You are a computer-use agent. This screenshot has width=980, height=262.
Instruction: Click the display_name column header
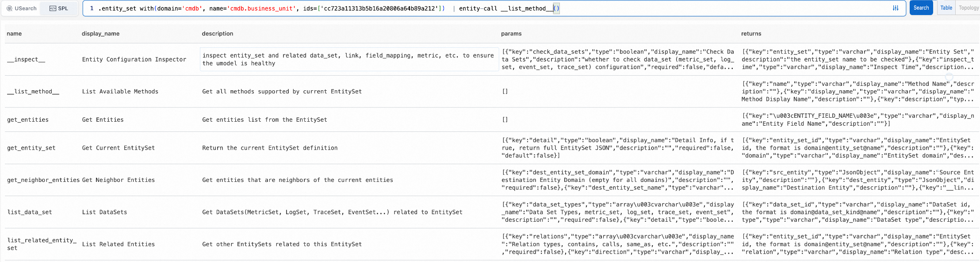click(x=100, y=34)
